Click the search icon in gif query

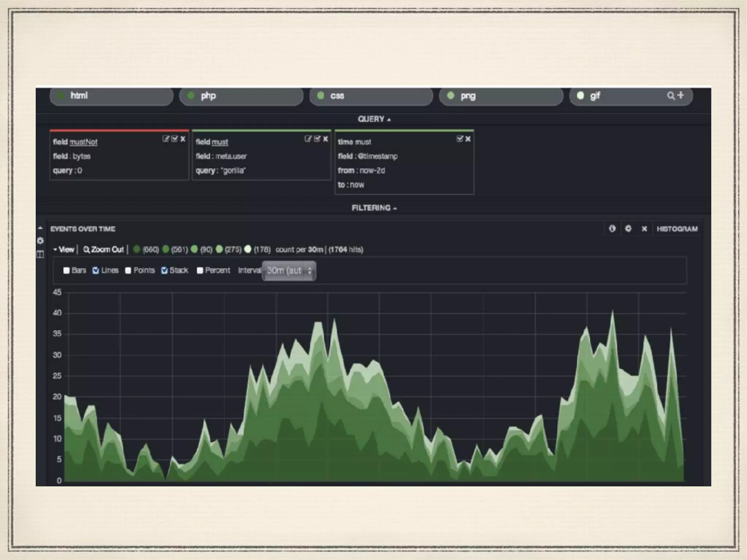pyautogui.click(x=670, y=96)
